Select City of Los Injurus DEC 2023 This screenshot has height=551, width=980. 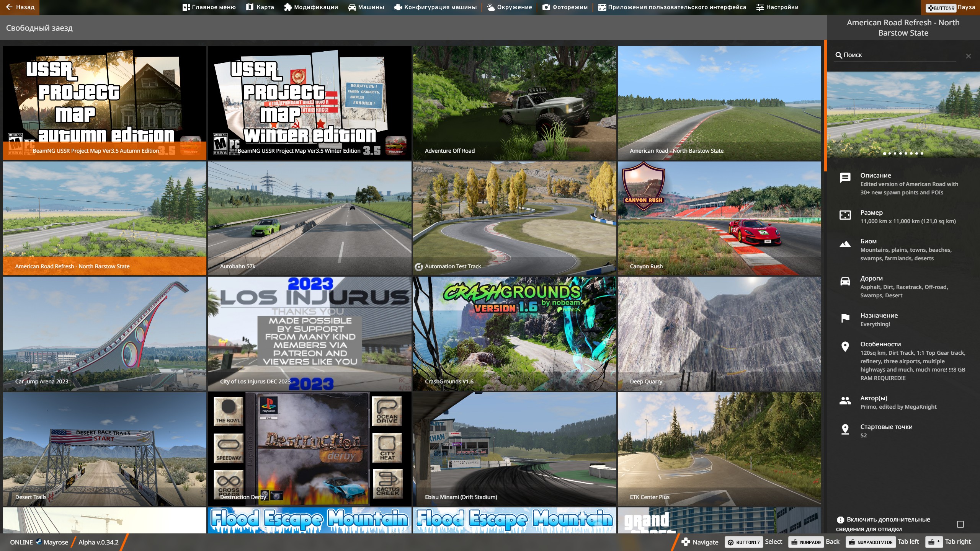[309, 334]
